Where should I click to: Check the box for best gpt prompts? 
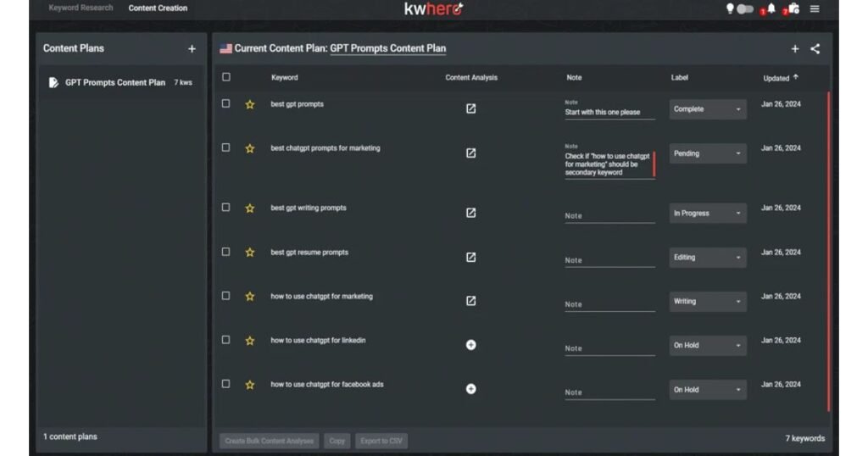[x=225, y=103]
